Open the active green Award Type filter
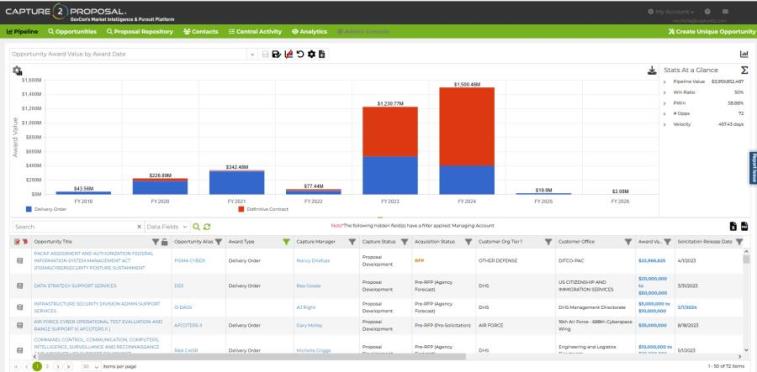 click(286, 242)
